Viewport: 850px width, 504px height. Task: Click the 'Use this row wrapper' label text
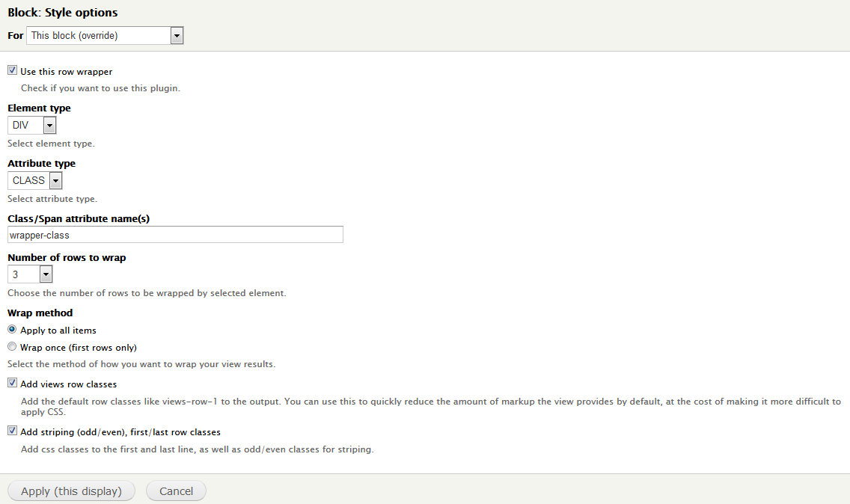tap(67, 72)
